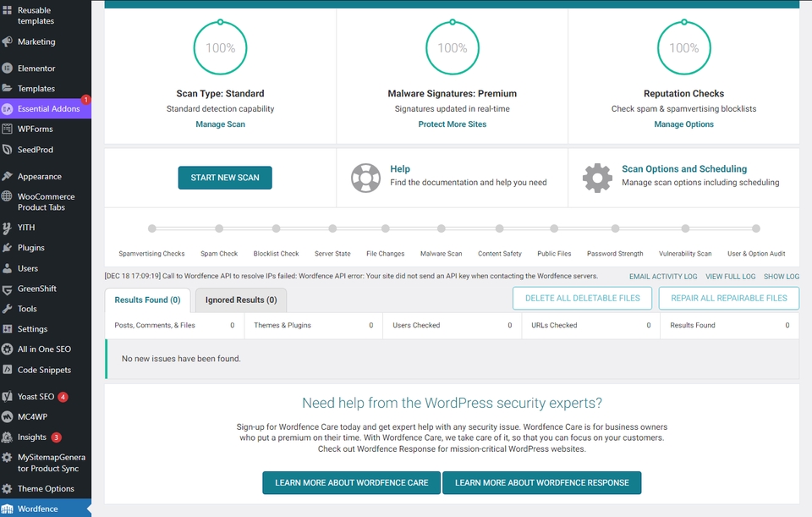The height and width of the screenshot is (517, 812).
Task: Click the Insights chart icon
Action: point(7,437)
